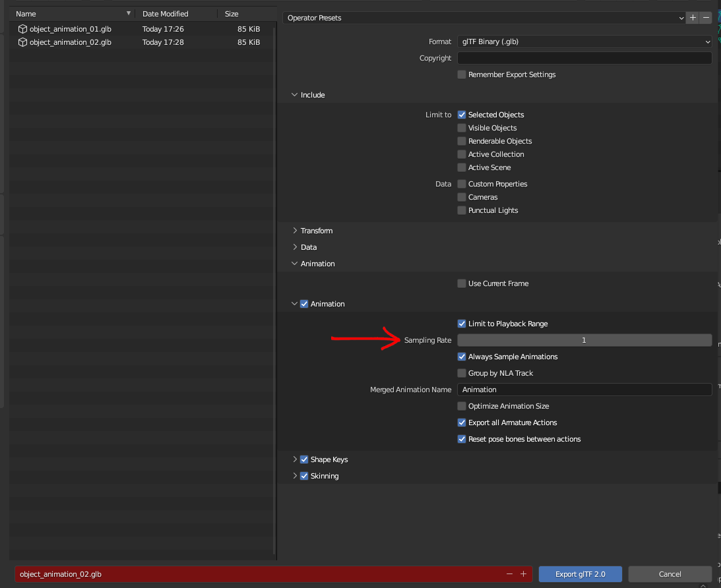Click the Name column sort arrow
Viewport: 721px width, 588px height.
[x=129, y=13]
